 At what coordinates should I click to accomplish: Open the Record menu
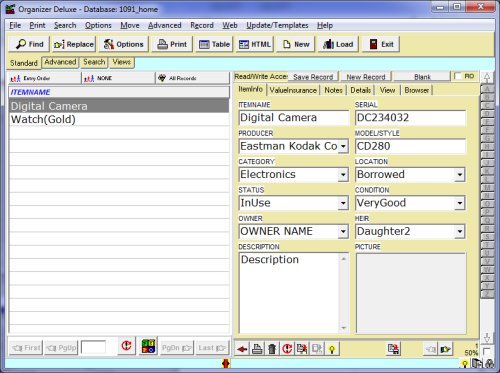[x=202, y=25]
